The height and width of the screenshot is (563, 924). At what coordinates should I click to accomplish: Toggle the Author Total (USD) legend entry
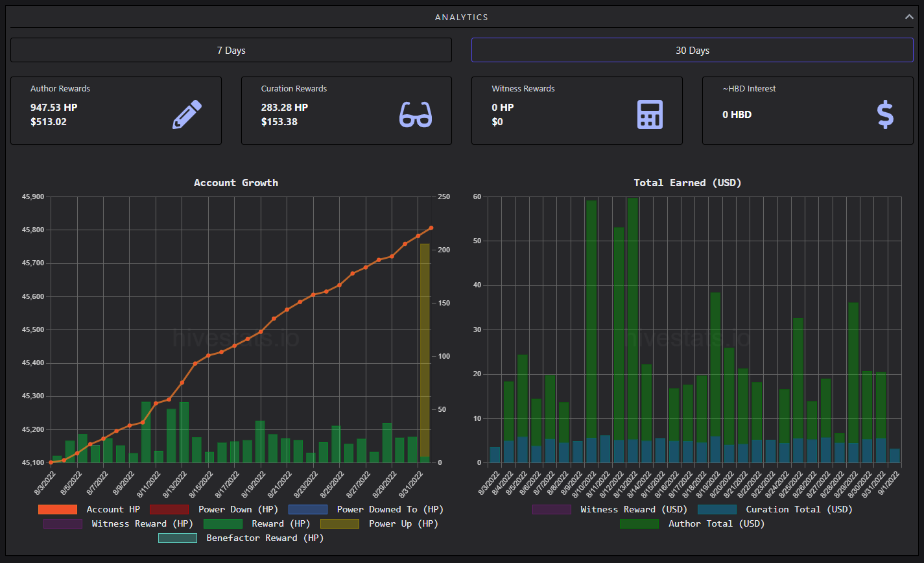pos(693,523)
